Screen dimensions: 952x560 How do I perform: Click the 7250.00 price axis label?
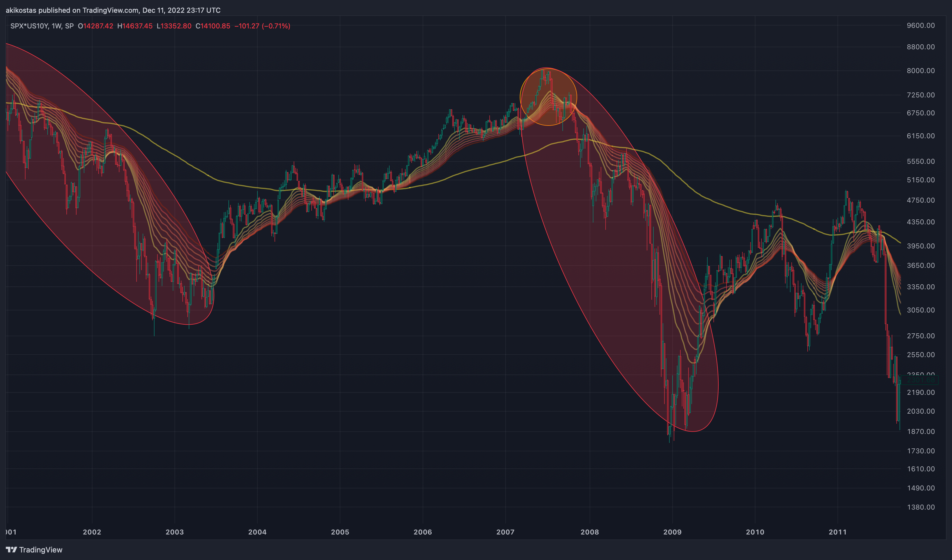(921, 95)
